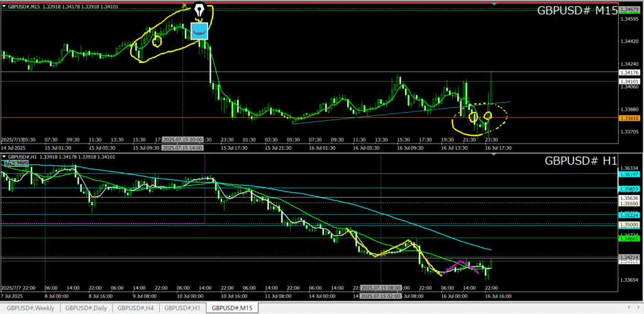Click the 1.33654 price scale value
The image size is (644, 314).
(629, 280)
